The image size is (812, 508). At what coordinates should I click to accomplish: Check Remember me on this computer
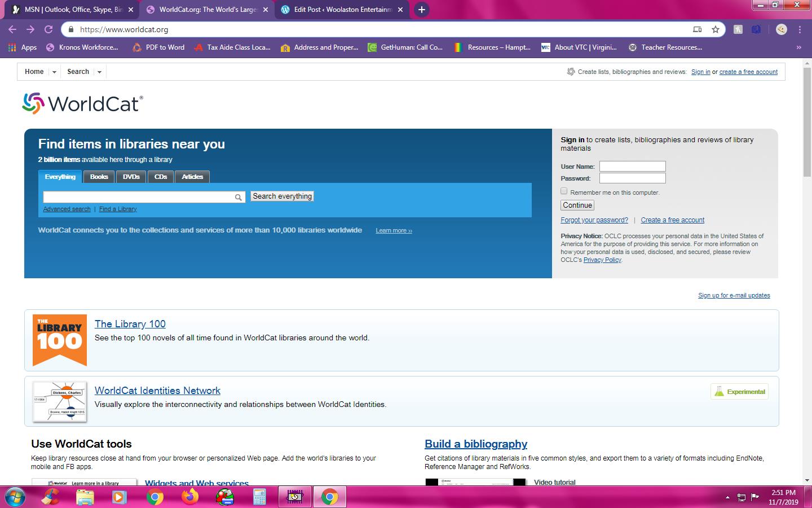pyautogui.click(x=564, y=191)
